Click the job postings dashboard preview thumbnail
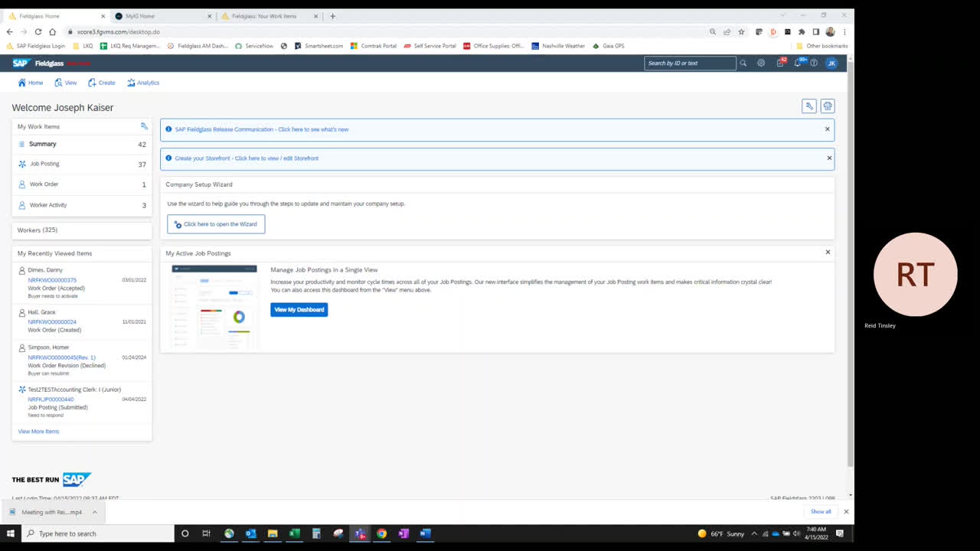 [214, 306]
